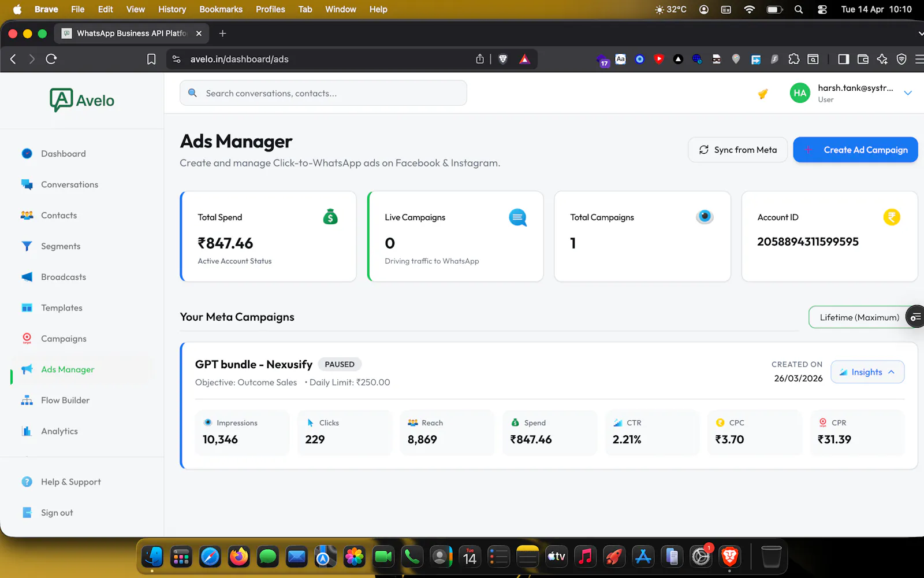Viewport: 924px width, 578px height.
Task: Click the yellow broom icon near profile
Action: pos(763,94)
